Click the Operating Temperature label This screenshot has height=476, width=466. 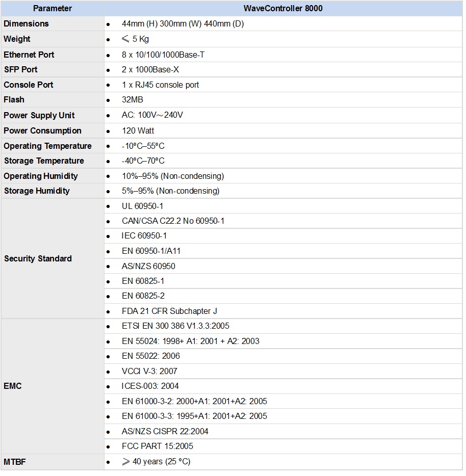point(48,146)
